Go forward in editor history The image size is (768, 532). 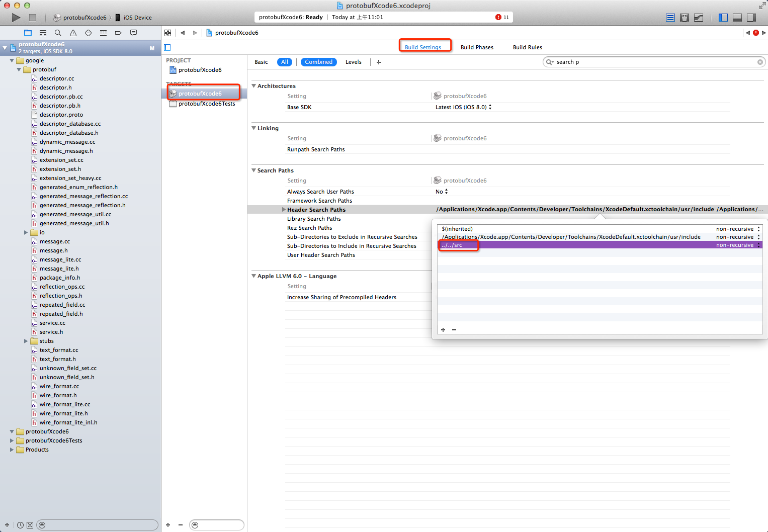[195, 33]
